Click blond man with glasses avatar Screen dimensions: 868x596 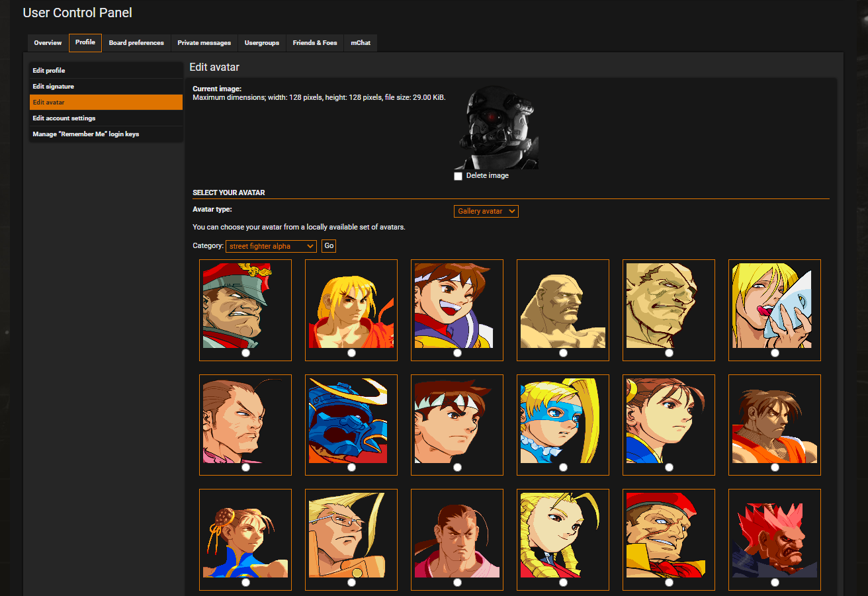(351, 535)
